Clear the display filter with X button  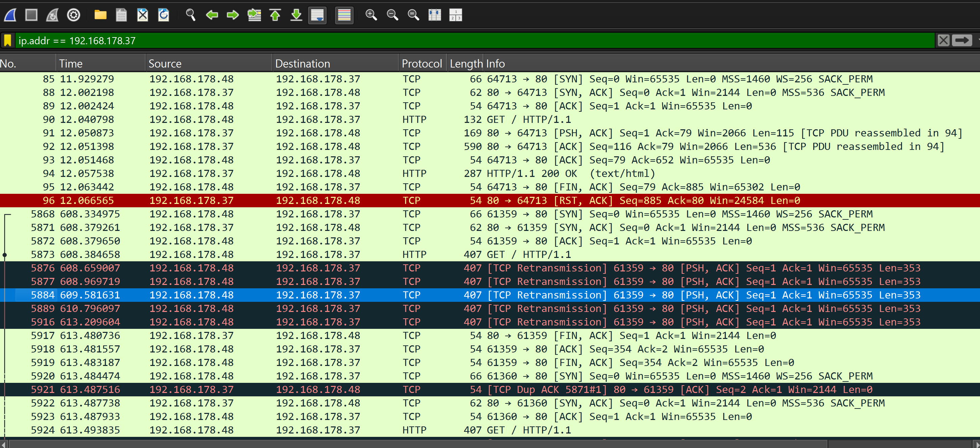[x=943, y=40]
